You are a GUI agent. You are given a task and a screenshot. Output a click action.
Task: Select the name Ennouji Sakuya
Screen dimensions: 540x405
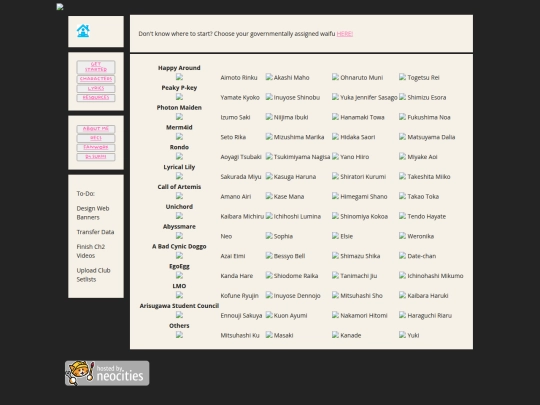coord(241,315)
